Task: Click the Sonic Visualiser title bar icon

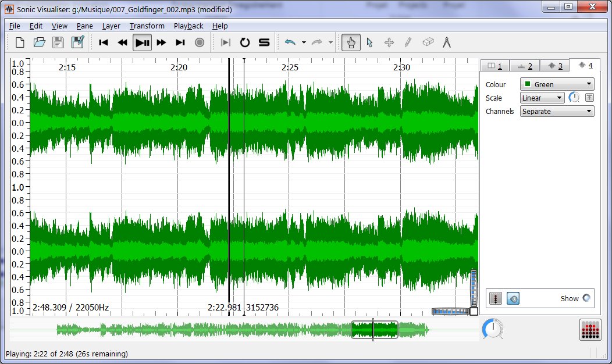Action: pos(9,9)
